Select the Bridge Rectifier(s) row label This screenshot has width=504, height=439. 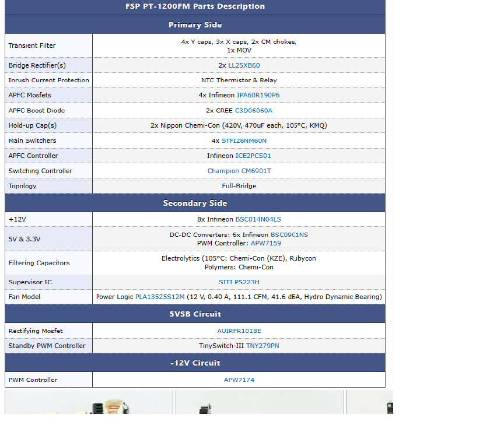(37, 65)
